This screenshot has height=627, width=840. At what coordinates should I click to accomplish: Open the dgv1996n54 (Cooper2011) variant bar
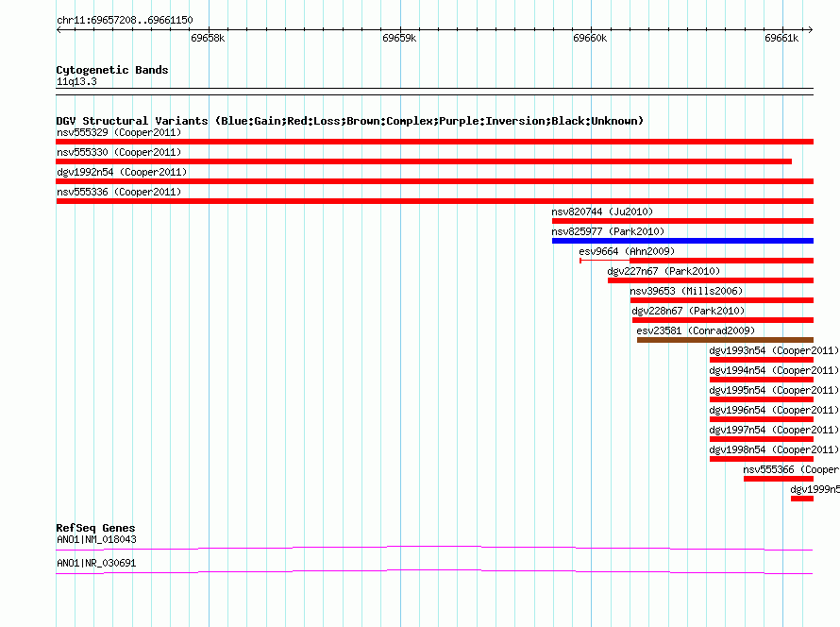(x=762, y=419)
